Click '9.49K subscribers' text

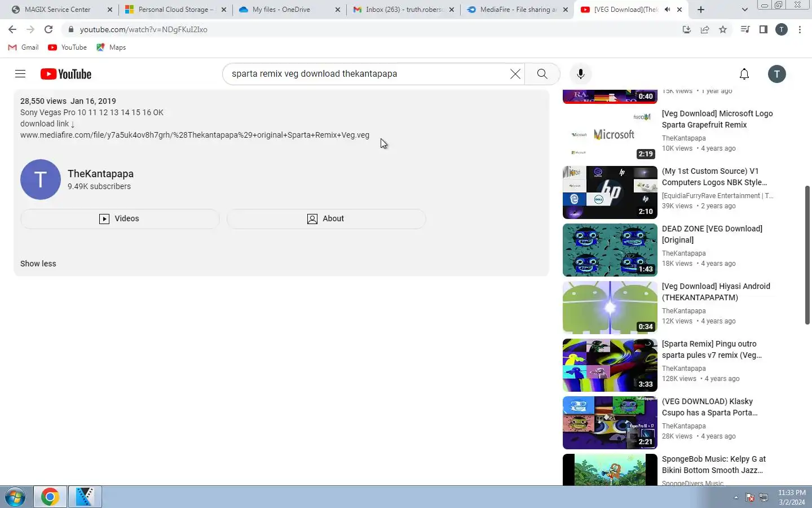[99, 186]
